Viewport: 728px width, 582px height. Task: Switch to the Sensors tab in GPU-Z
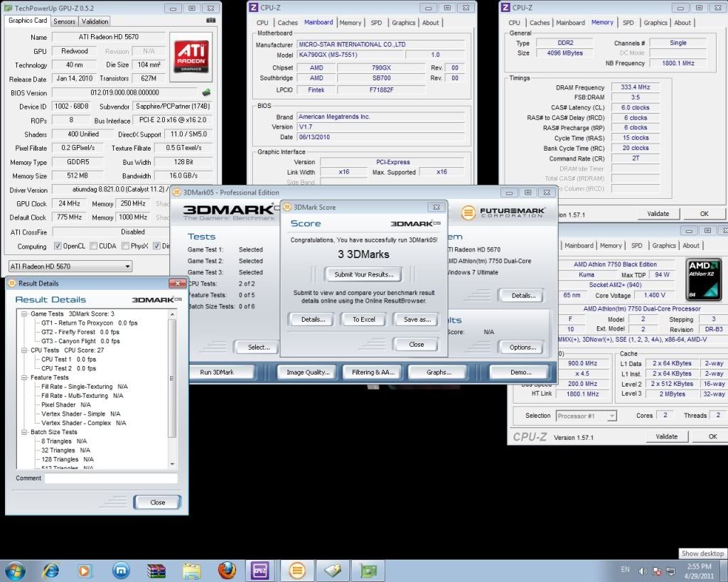[65, 21]
